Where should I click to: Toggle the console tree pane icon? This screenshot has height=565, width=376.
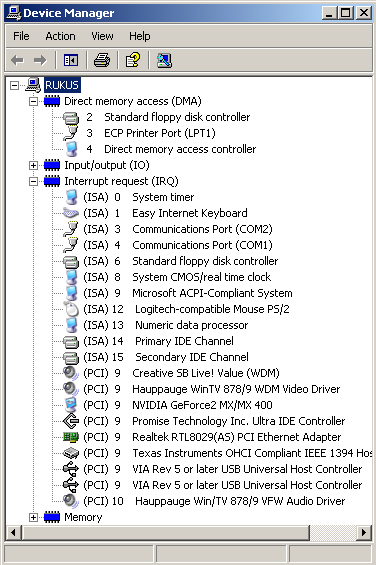[x=71, y=60]
